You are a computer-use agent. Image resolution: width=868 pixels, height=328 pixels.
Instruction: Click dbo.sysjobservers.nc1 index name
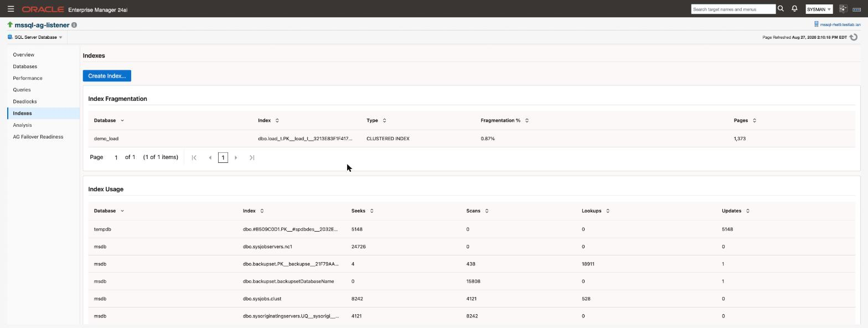pyautogui.click(x=267, y=247)
